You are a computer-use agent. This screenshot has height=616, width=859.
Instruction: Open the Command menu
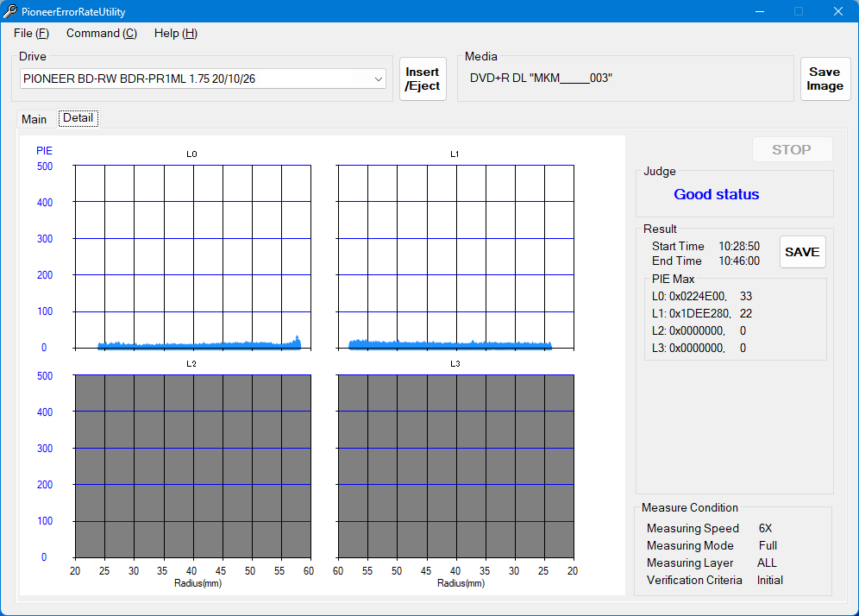point(101,33)
